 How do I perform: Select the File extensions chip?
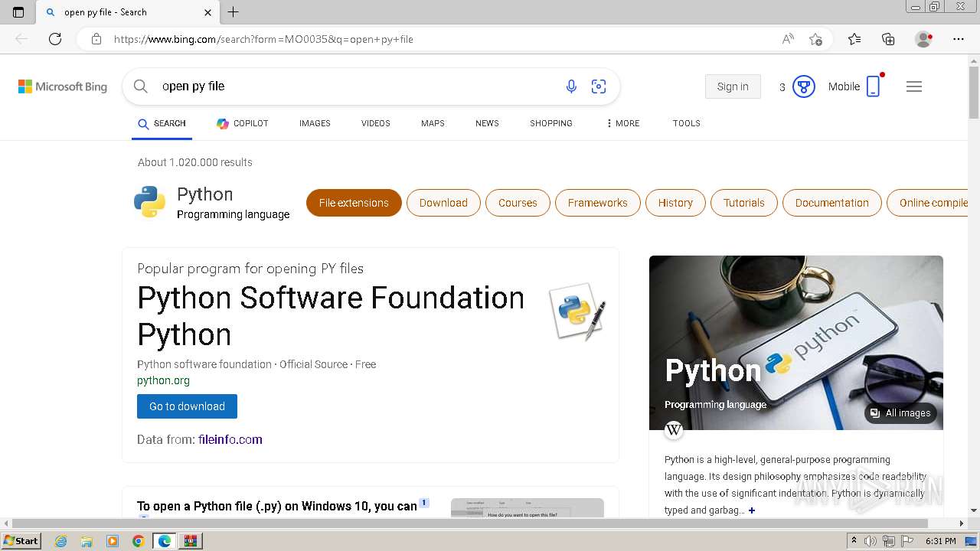(x=354, y=203)
